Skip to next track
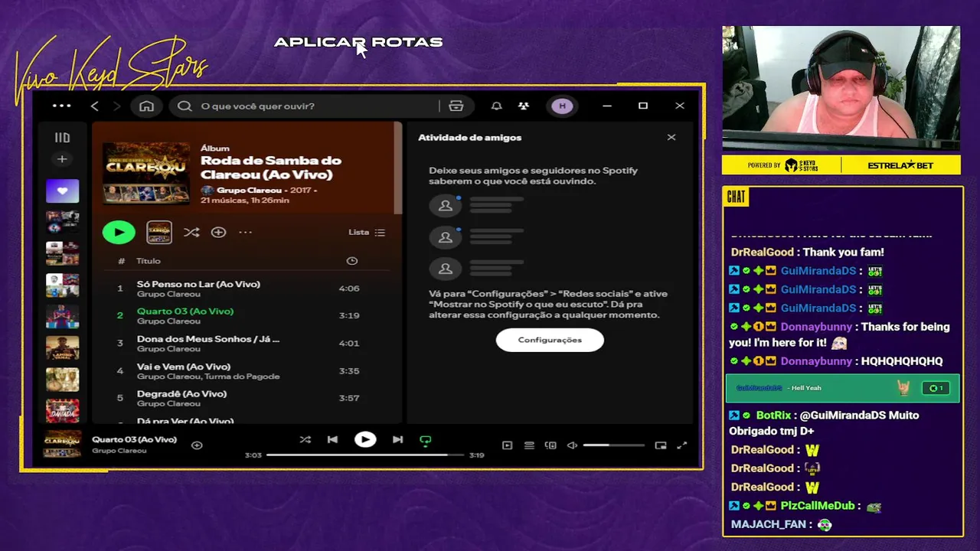The image size is (980, 551). point(397,439)
